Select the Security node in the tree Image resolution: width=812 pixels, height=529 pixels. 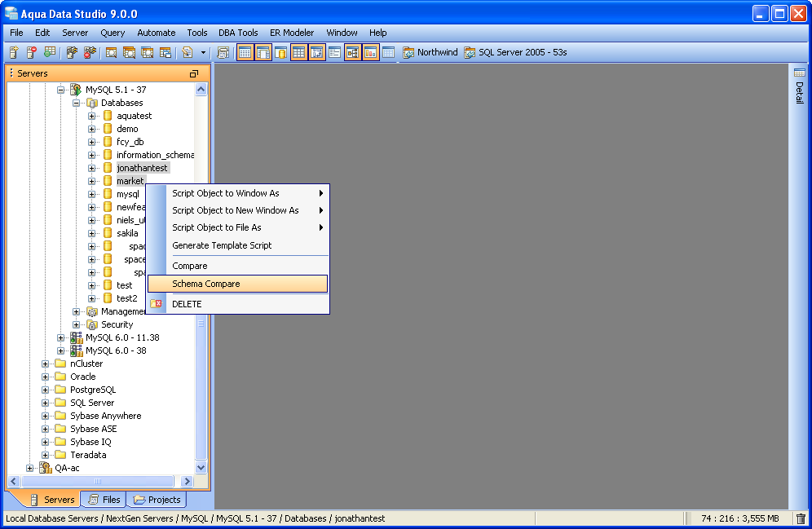click(x=117, y=324)
